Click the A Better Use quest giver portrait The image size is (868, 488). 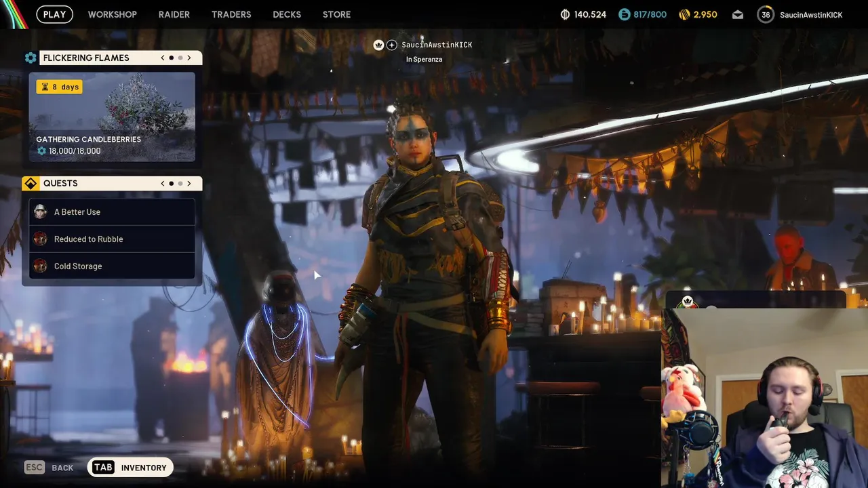(x=40, y=211)
